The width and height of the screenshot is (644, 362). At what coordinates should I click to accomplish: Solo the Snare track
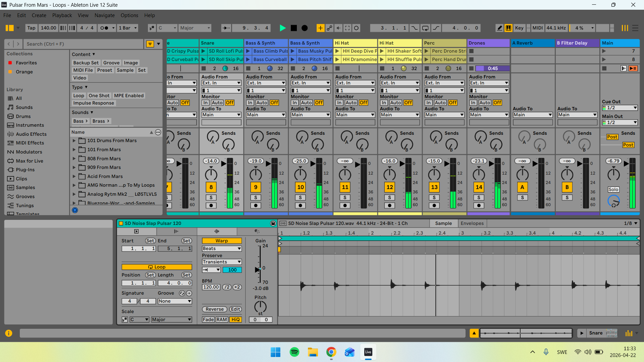point(211,198)
